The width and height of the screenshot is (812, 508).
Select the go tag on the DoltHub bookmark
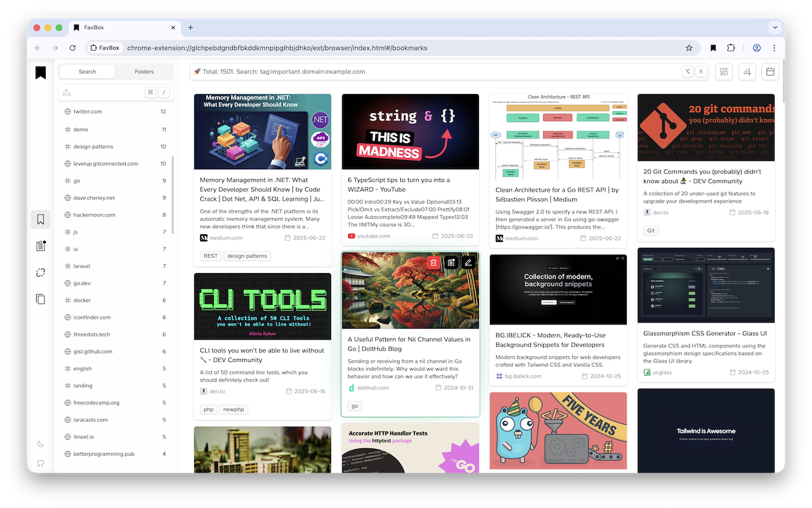(354, 405)
